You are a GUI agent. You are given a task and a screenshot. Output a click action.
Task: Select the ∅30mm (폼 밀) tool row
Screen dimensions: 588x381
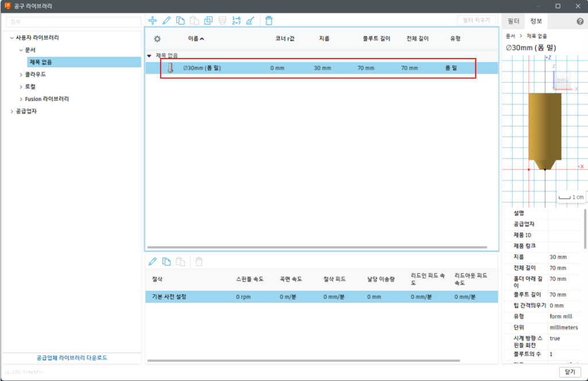[322, 68]
